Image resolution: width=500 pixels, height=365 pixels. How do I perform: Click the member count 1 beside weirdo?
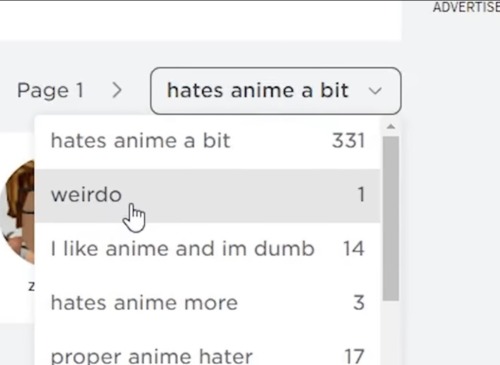361,195
